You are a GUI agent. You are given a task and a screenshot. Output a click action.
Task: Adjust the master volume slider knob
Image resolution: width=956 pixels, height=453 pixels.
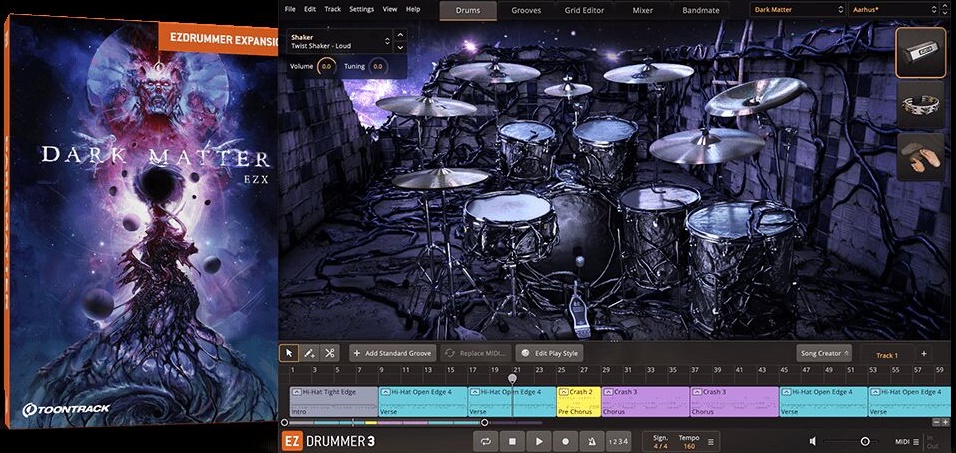865,441
